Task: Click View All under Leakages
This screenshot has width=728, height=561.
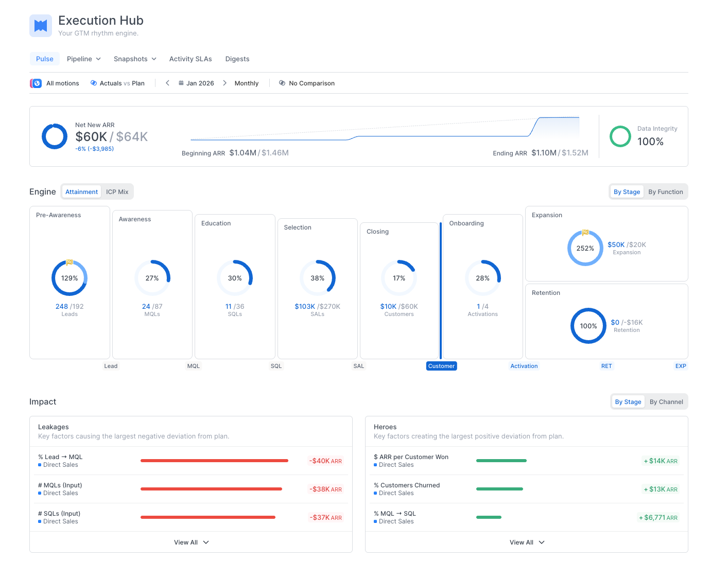Action: point(191,542)
